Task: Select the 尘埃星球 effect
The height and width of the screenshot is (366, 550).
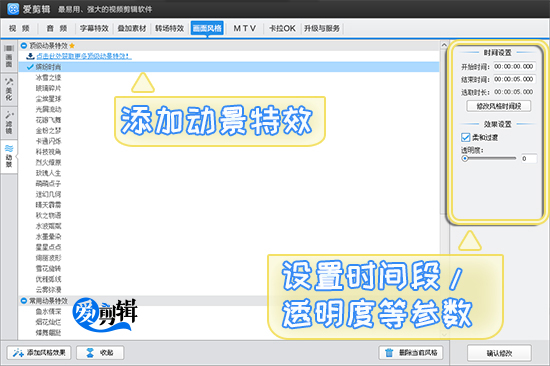Action: 48,99
